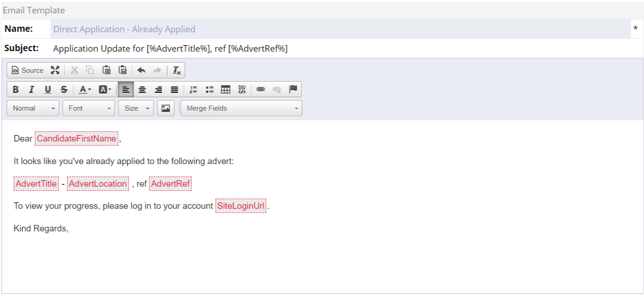The width and height of the screenshot is (644, 295).
Task: Insert a numbered list
Action: pos(194,89)
